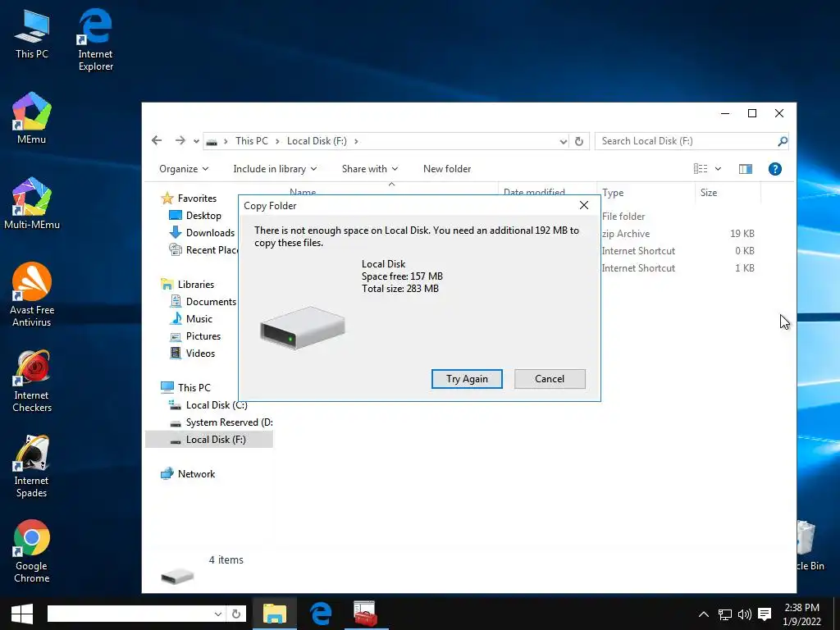Open the Include in library menu
Image resolution: width=840 pixels, height=630 pixels.
click(275, 169)
